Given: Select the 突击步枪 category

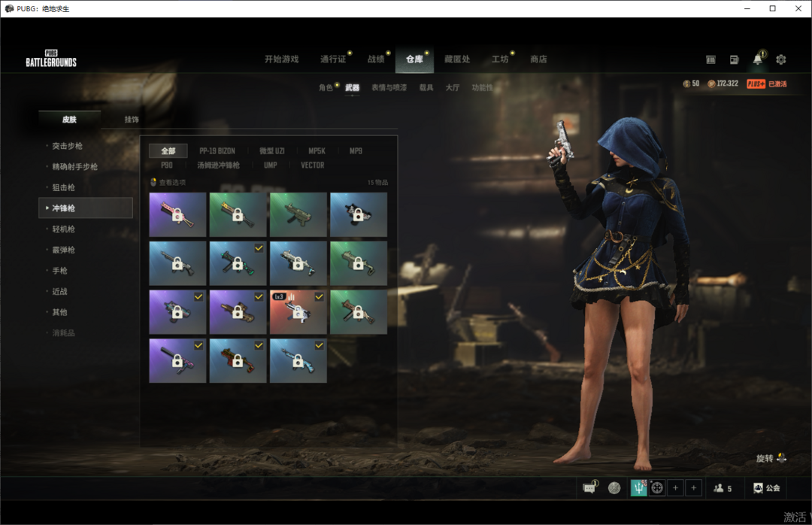Looking at the screenshot, I should click(68, 146).
